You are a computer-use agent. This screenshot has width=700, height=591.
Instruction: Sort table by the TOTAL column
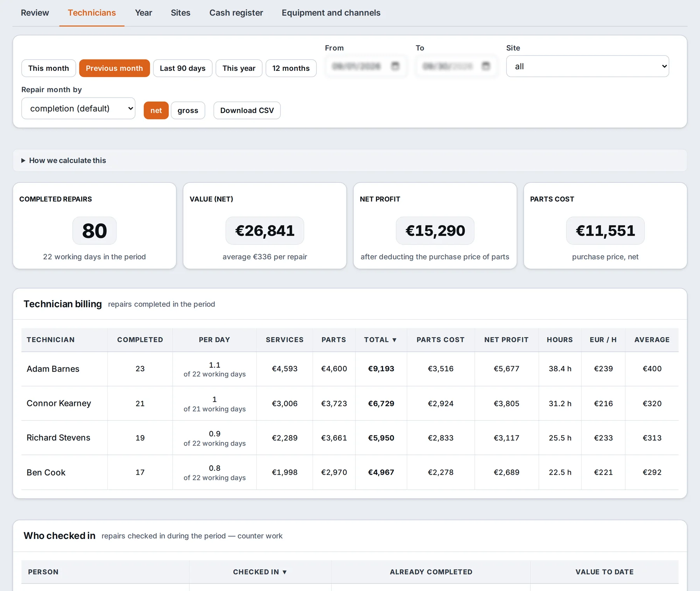[381, 340]
